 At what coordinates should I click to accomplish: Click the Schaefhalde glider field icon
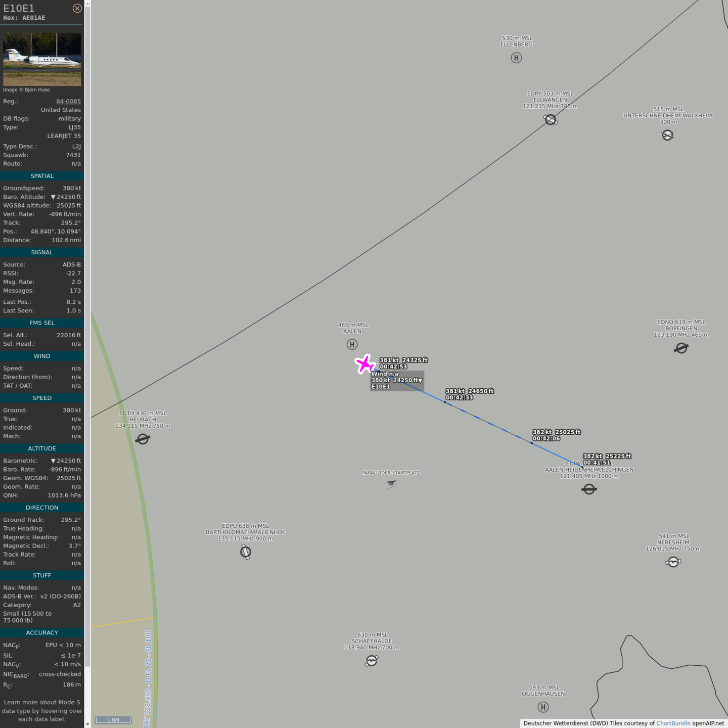[x=372, y=661]
